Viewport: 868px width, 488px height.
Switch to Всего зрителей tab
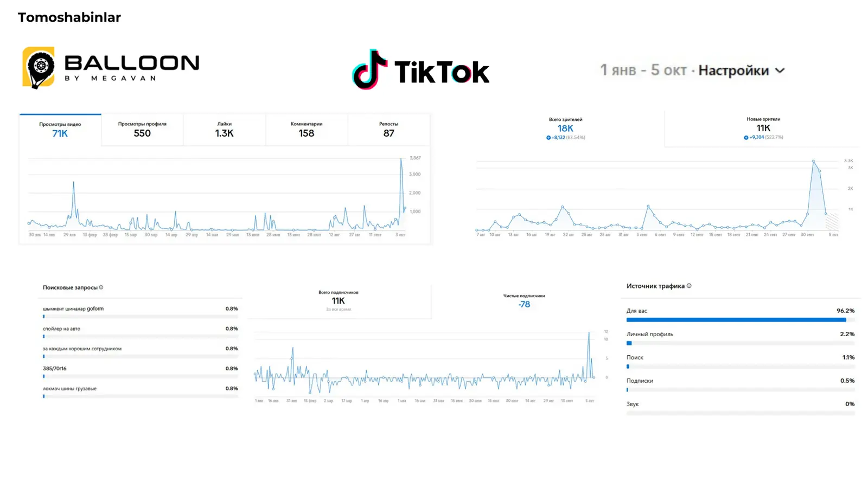(565, 129)
